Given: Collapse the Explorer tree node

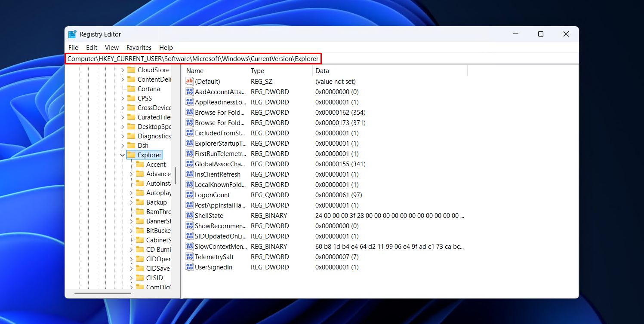Looking at the screenshot, I should pyautogui.click(x=123, y=155).
